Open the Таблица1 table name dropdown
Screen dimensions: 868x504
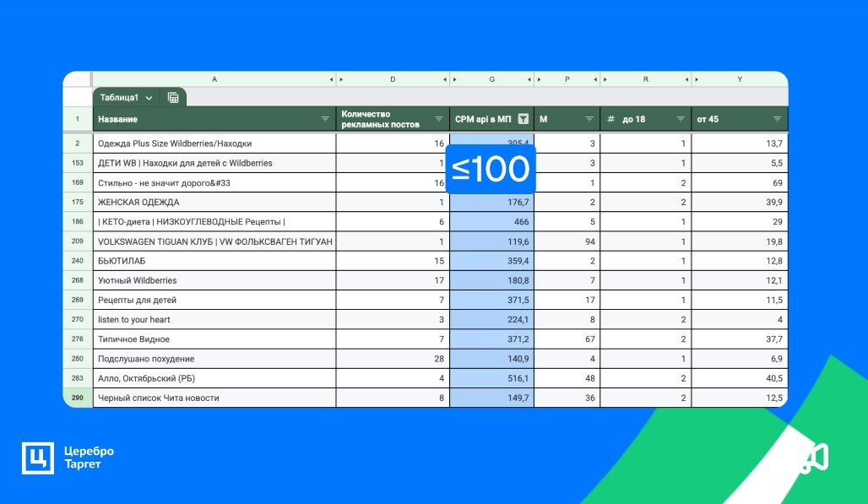click(x=149, y=98)
